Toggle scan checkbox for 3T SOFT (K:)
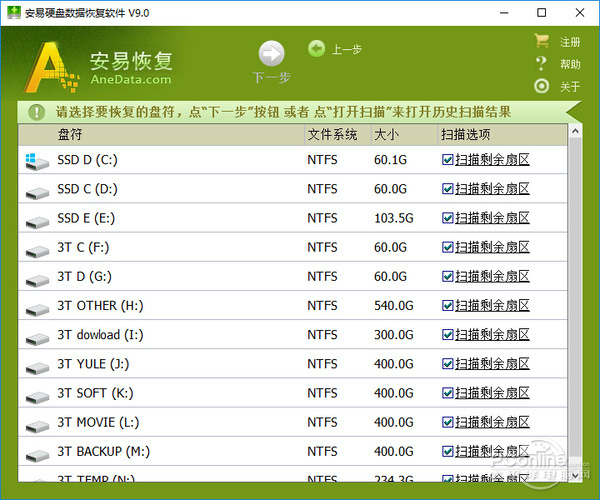 click(447, 393)
